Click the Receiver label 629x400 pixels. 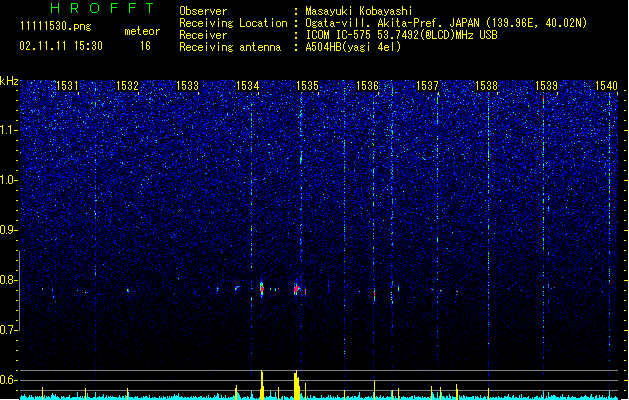pyautogui.click(x=203, y=35)
